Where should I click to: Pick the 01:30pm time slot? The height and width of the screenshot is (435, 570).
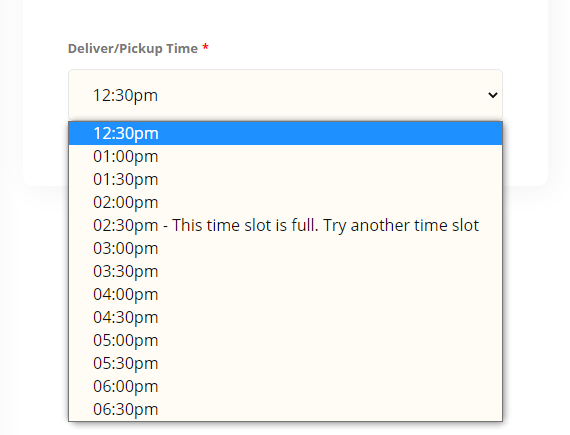(x=285, y=179)
